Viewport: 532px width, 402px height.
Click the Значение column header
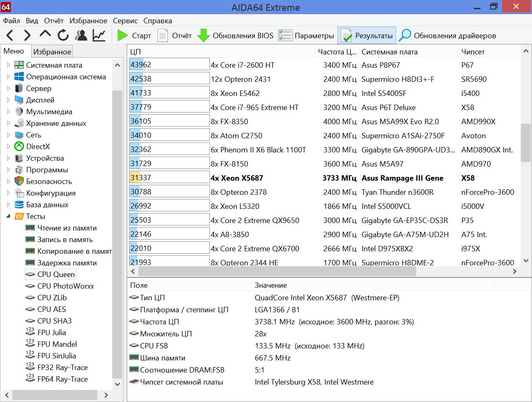point(373,285)
